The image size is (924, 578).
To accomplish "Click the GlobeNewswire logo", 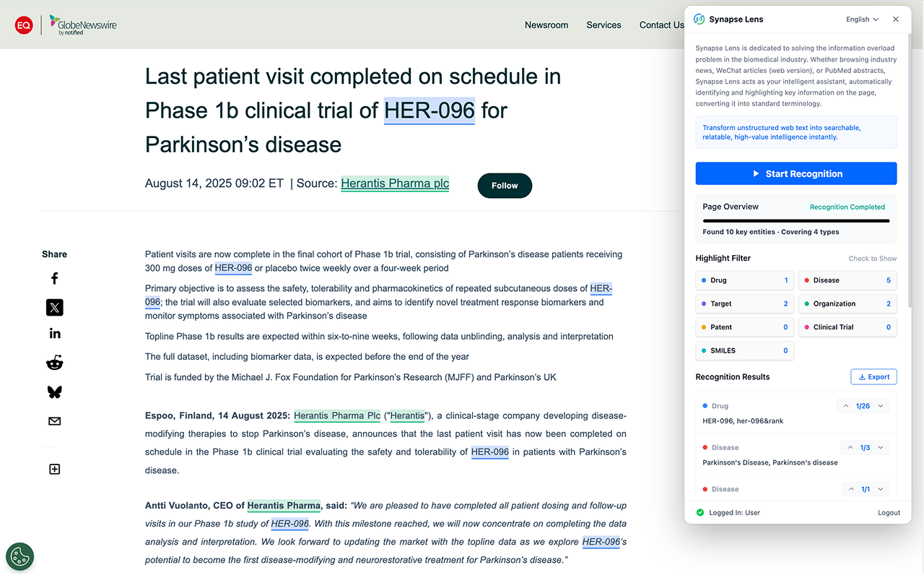I will coord(82,25).
